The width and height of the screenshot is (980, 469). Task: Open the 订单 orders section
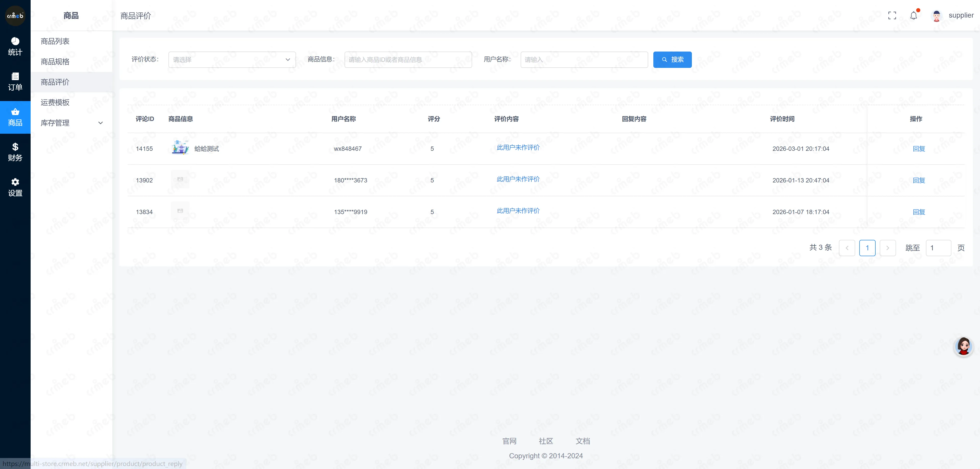click(x=15, y=82)
